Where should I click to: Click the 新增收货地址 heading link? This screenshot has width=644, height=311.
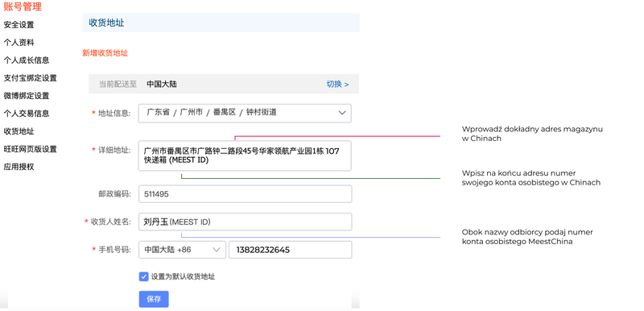(105, 53)
